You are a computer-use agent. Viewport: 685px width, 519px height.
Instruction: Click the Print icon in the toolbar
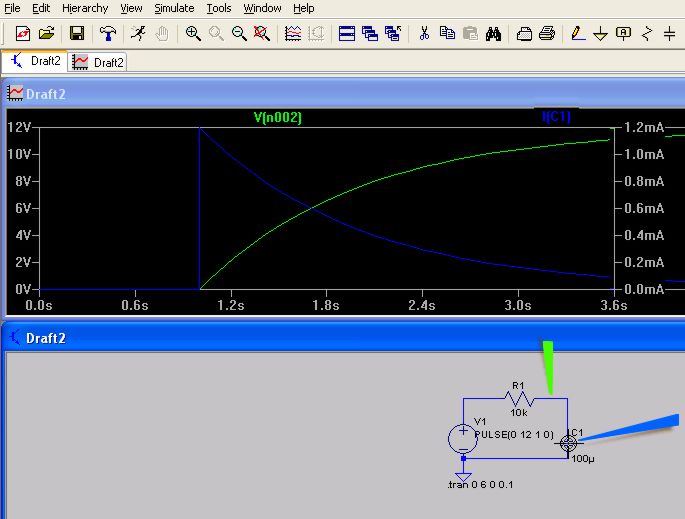547,33
